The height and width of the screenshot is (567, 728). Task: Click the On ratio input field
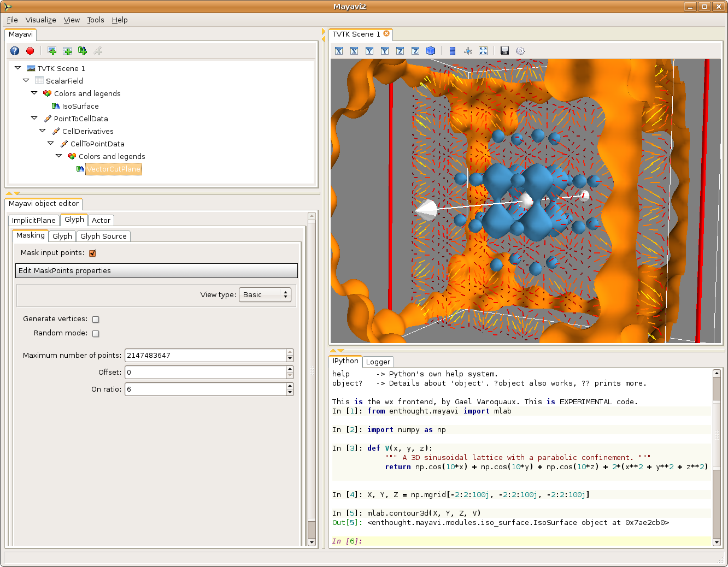(205, 389)
